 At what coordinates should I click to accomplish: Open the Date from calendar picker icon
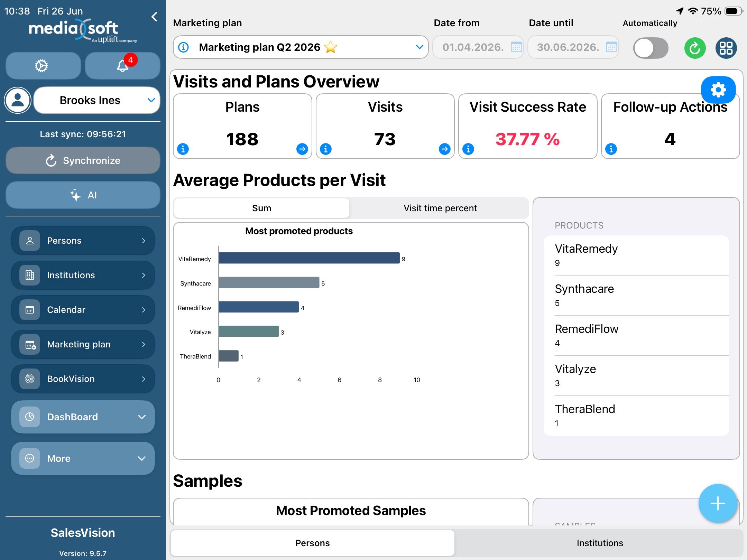[x=516, y=47]
